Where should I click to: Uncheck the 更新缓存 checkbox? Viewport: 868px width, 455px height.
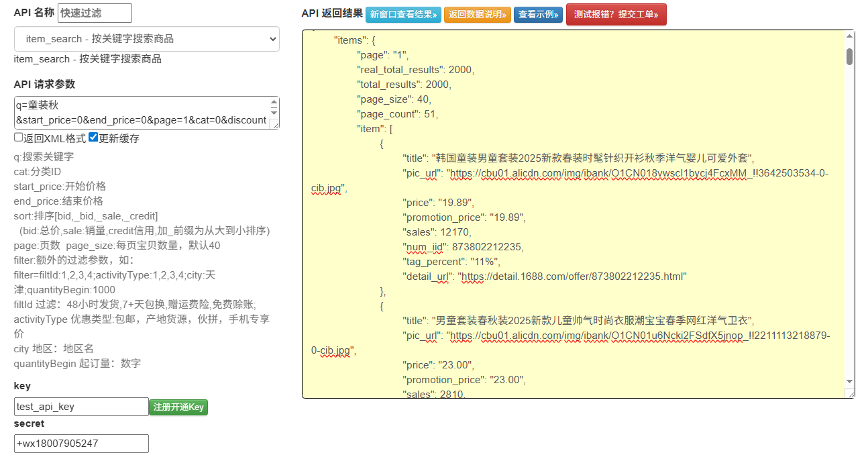(93, 138)
